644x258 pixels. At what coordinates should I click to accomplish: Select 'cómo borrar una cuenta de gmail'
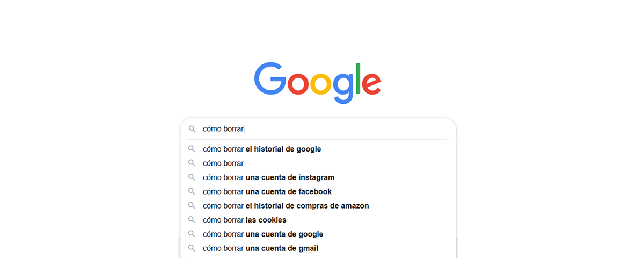(318, 248)
